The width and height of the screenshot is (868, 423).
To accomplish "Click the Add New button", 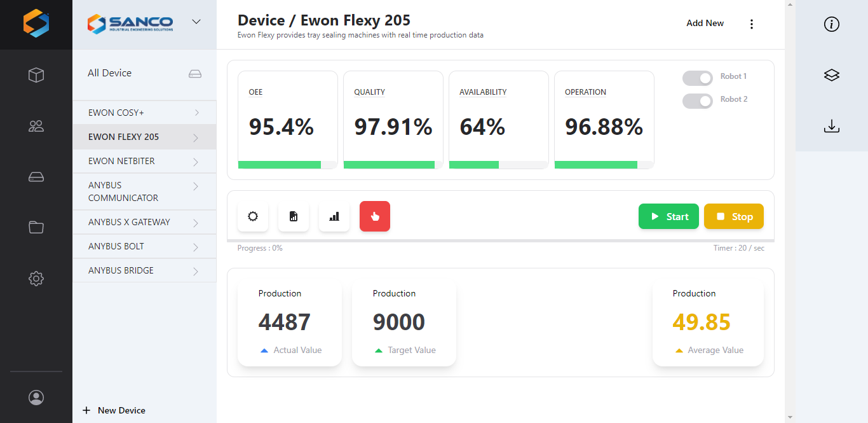I will [705, 23].
